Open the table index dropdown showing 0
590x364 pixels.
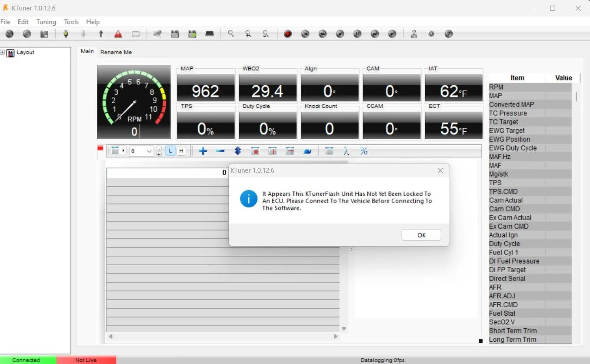149,151
